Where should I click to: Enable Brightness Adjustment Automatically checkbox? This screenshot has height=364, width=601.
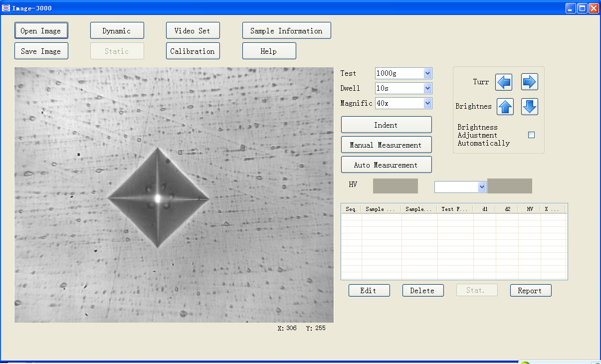tap(531, 135)
